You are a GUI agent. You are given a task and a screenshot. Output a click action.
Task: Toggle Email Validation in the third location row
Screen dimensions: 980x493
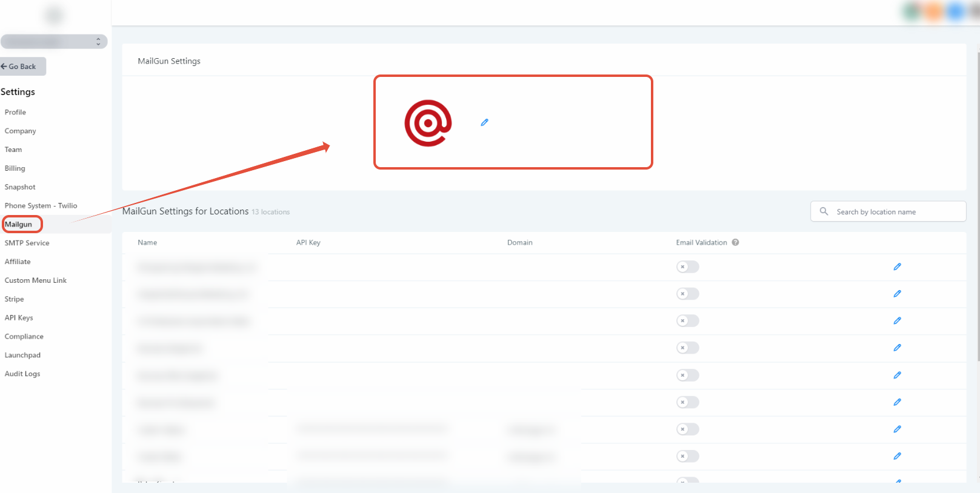(688, 321)
